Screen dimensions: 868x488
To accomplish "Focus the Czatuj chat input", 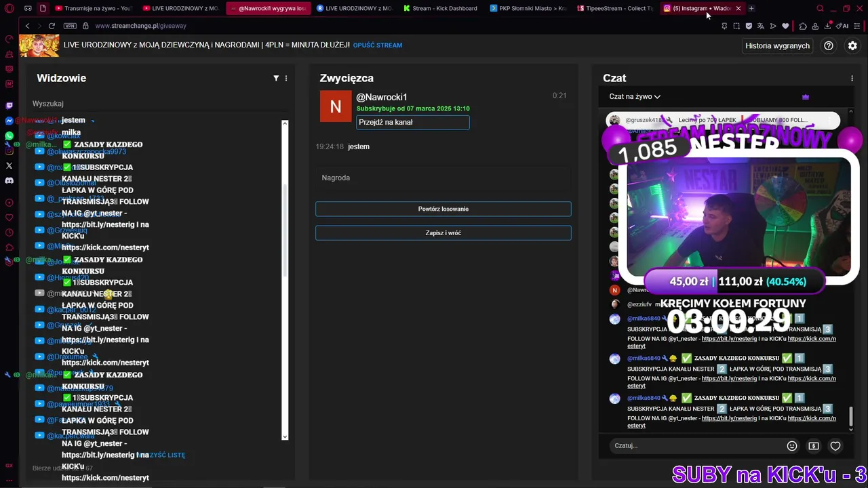I will [695, 445].
